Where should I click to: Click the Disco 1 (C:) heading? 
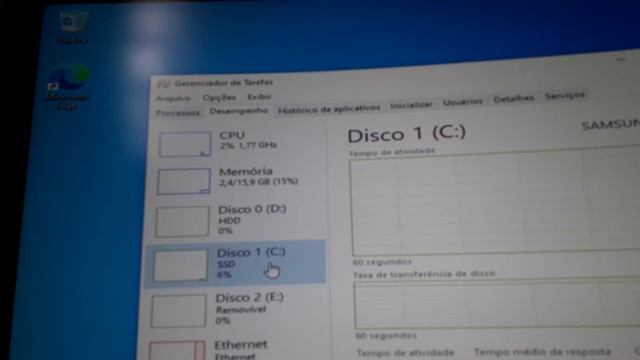pos(407,134)
